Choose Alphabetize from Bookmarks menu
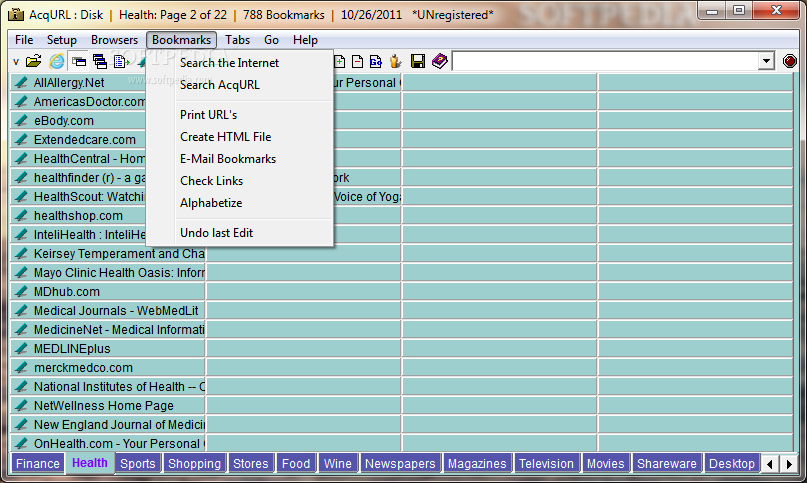This screenshot has height=483, width=807. tap(239, 203)
